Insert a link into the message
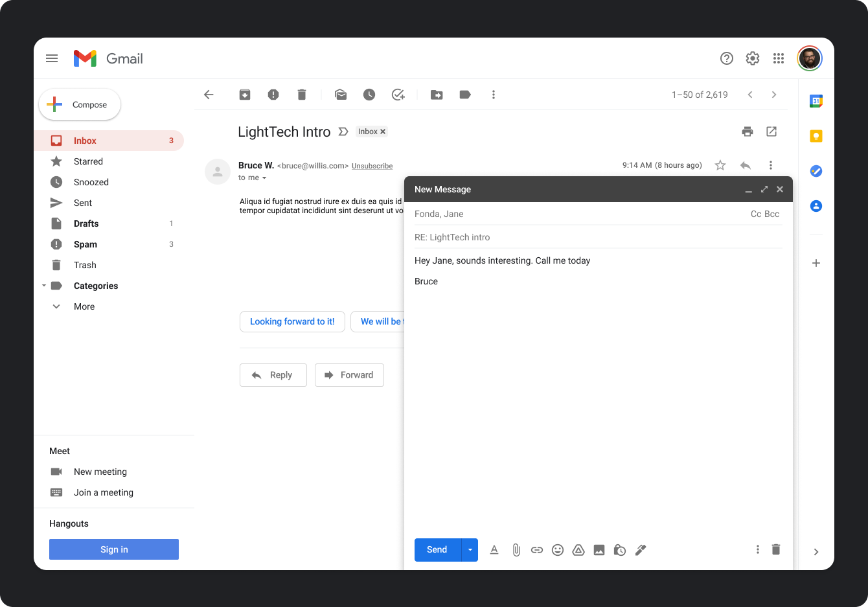The image size is (868, 607). click(537, 550)
